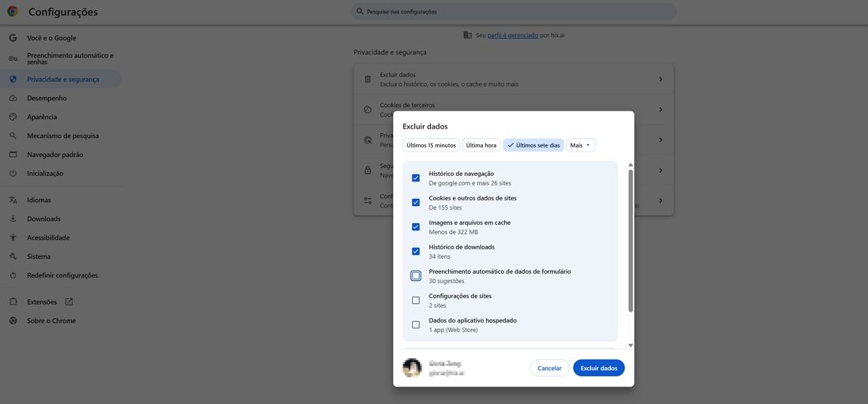This screenshot has height=404, width=868.
Task: Click the Pesquise nas configurações search field
Action: point(513,12)
